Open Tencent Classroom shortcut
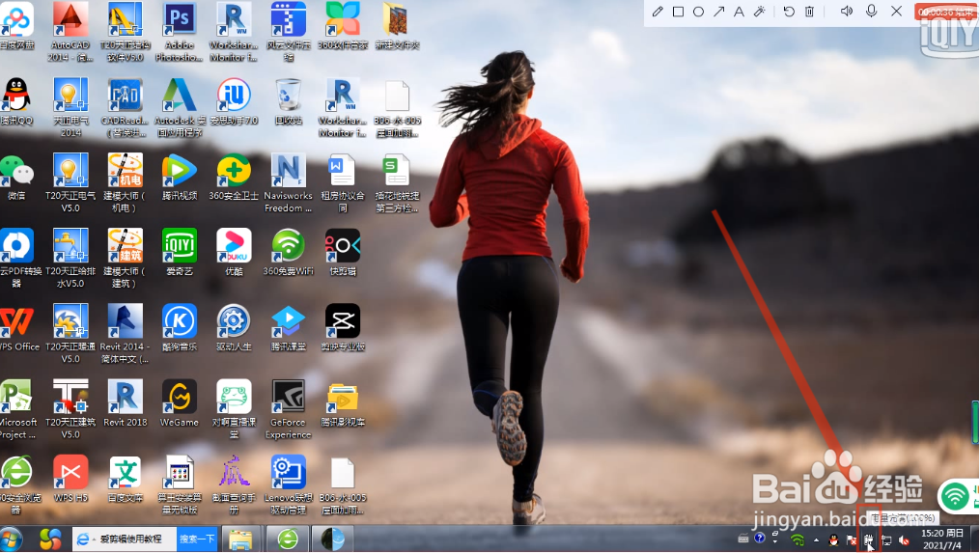The image size is (980, 553). click(x=288, y=327)
